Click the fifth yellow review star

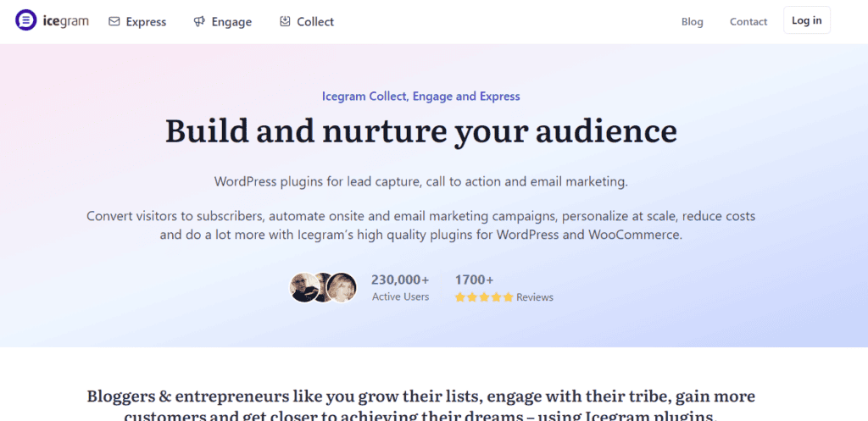click(509, 297)
